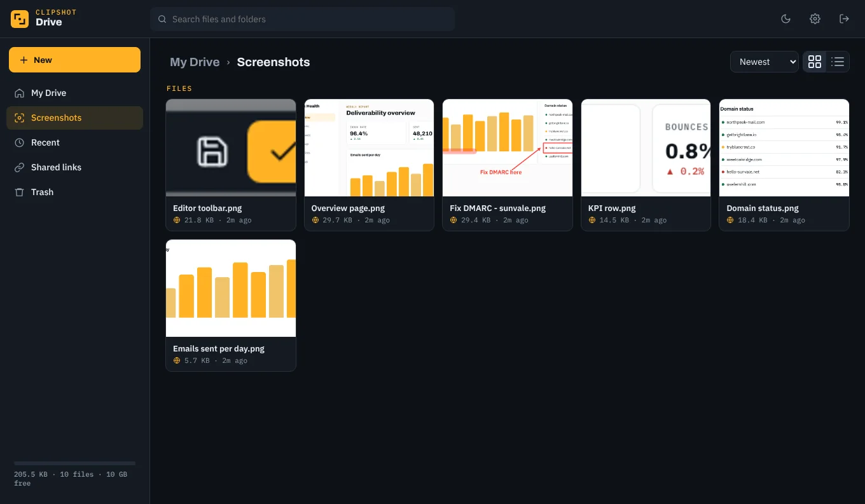Click the My Drive home icon
Screen dimensions: 865x504
click(20, 93)
